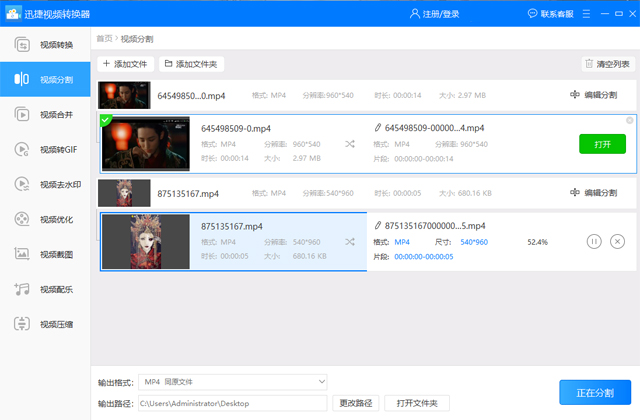Click the 视频转换 convert icon
Viewport: 640px width, 420px height.
tap(22, 45)
